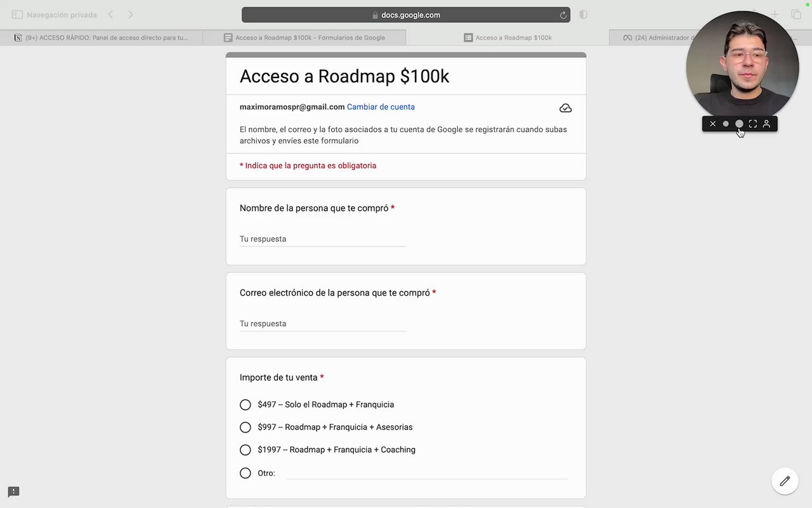Click the privacy shield icon
The image size is (812, 508).
click(583, 15)
